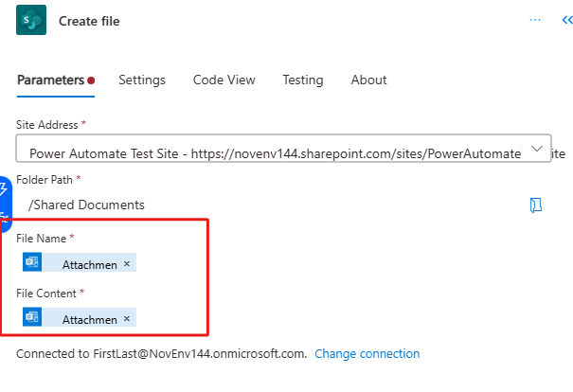Remove the Attachment token from File Content
Image resolution: width=573 pixels, height=392 pixels.
127,319
